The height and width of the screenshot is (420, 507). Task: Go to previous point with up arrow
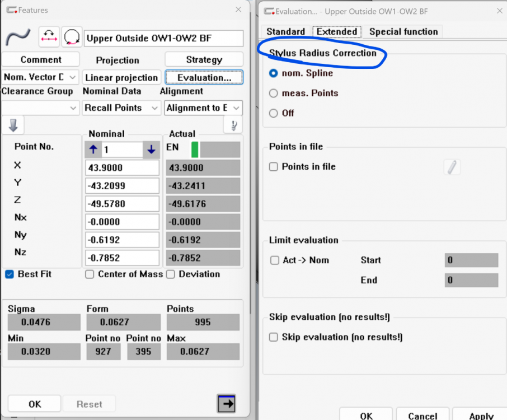[93, 150]
